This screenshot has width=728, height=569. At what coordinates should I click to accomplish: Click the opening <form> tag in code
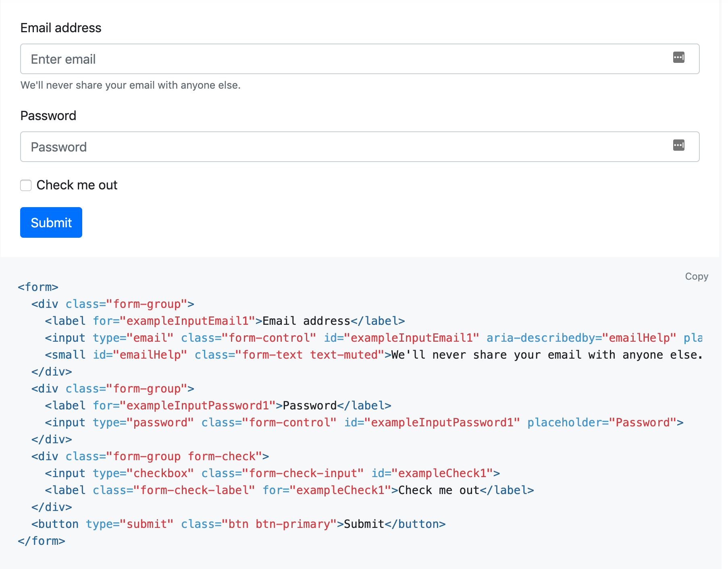pos(38,287)
